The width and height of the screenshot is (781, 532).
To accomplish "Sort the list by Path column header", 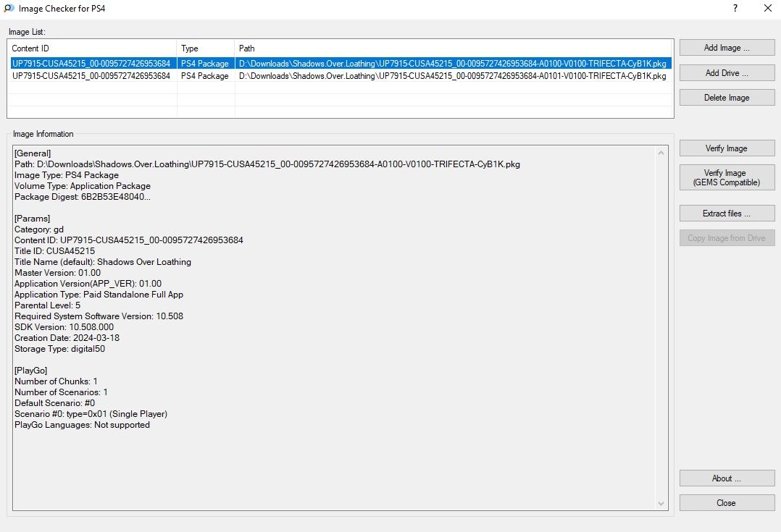I will coord(454,48).
